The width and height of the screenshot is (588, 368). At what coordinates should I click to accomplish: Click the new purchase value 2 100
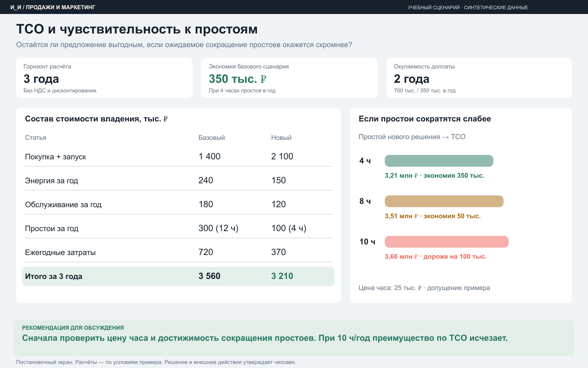coord(282,156)
